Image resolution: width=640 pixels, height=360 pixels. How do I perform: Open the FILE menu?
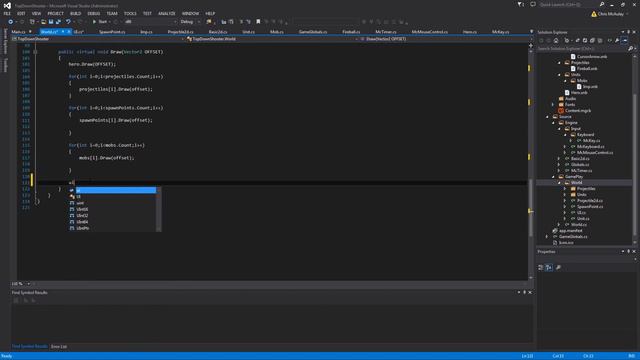coord(7,13)
